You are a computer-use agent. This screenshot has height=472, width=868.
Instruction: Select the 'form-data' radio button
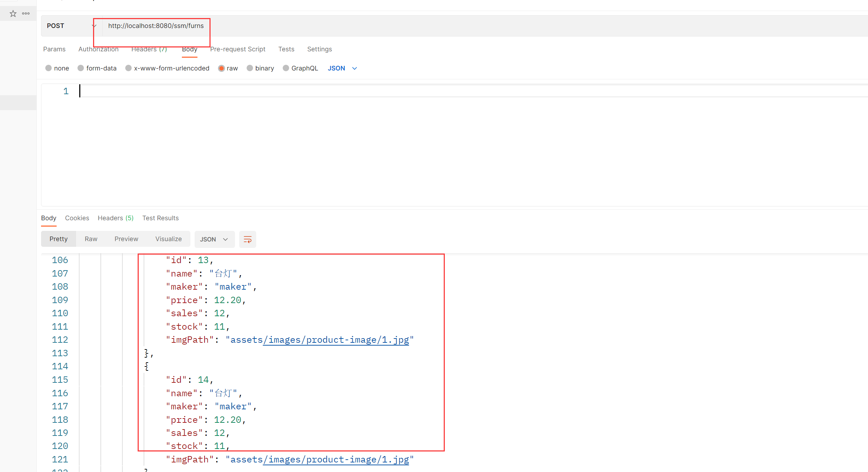coord(80,69)
